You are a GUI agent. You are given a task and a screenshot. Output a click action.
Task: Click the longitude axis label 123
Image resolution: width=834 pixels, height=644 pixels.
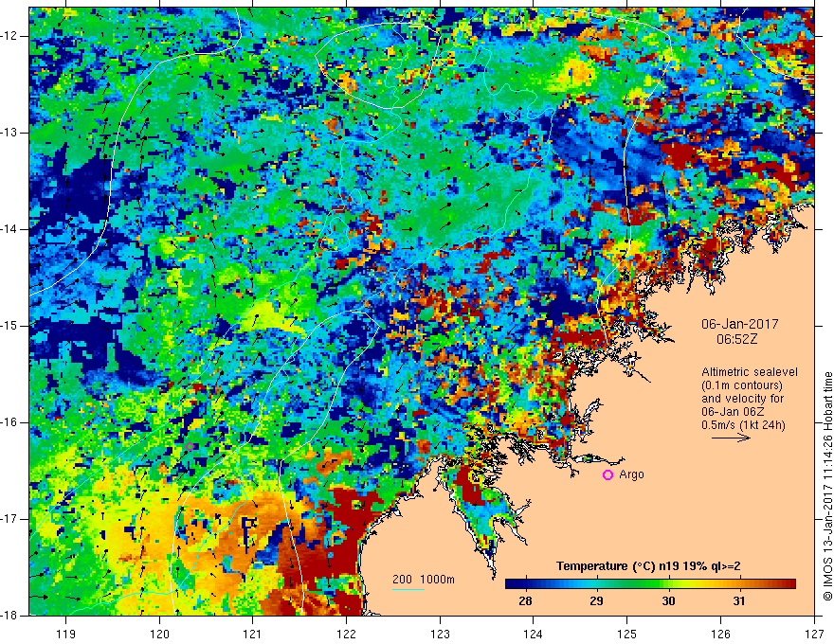(x=440, y=634)
